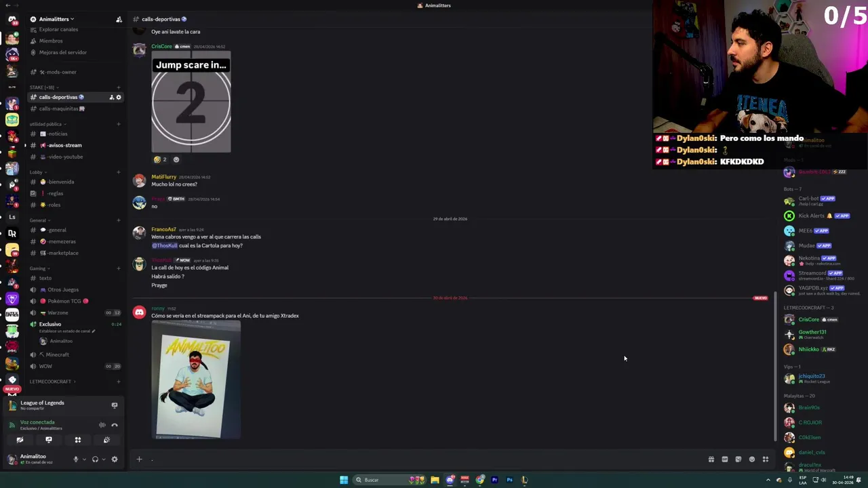Open Jump scare countdown image
Viewport: 868px width, 488px height.
[x=191, y=102]
